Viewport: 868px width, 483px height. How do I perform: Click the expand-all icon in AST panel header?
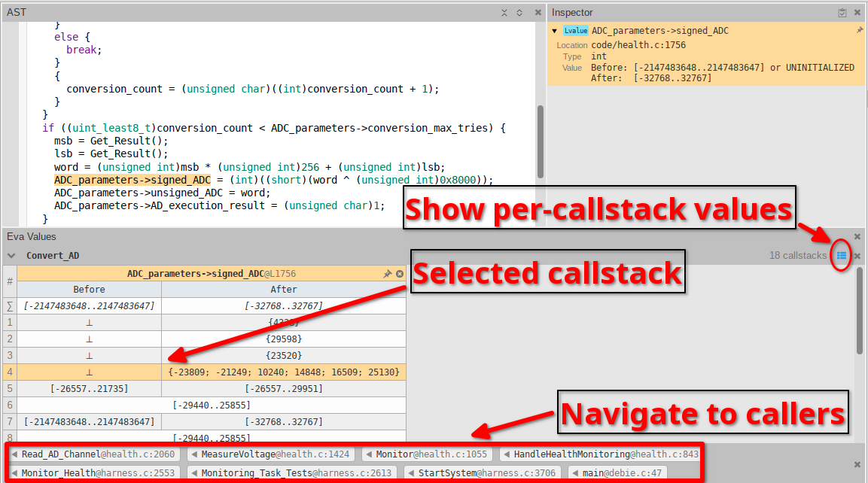coord(519,13)
